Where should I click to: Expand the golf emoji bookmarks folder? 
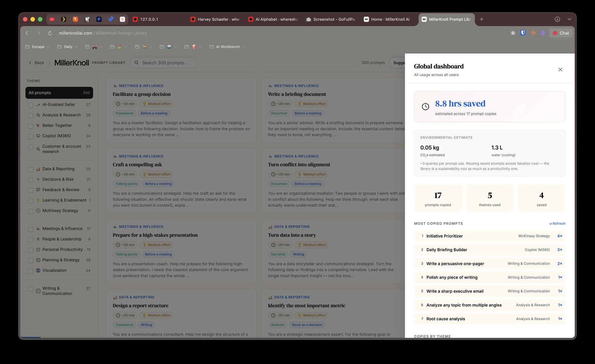click(x=119, y=47)
